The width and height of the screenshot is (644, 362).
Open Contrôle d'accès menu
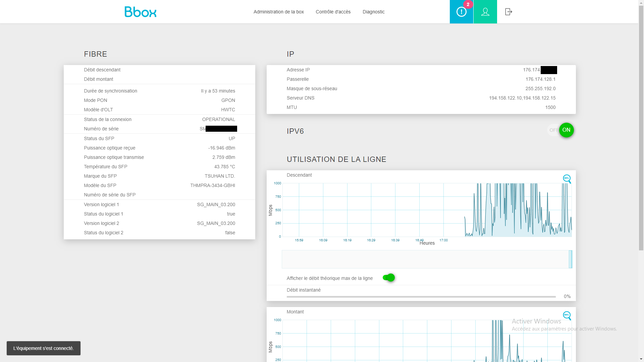(x=333, y=12)
